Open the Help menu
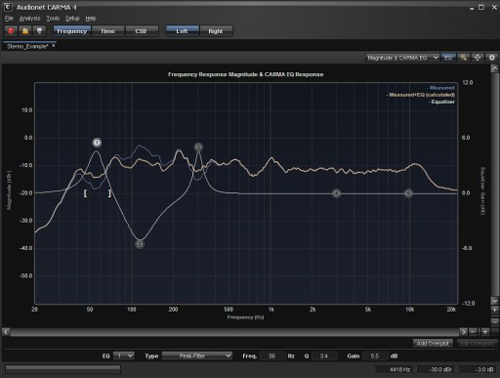 pos(91,18)
